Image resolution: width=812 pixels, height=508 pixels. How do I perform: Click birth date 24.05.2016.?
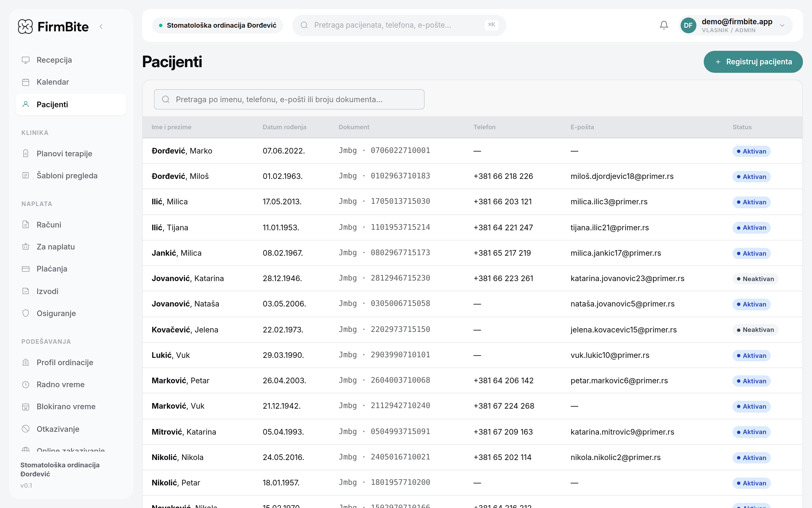tap(284, 457)
